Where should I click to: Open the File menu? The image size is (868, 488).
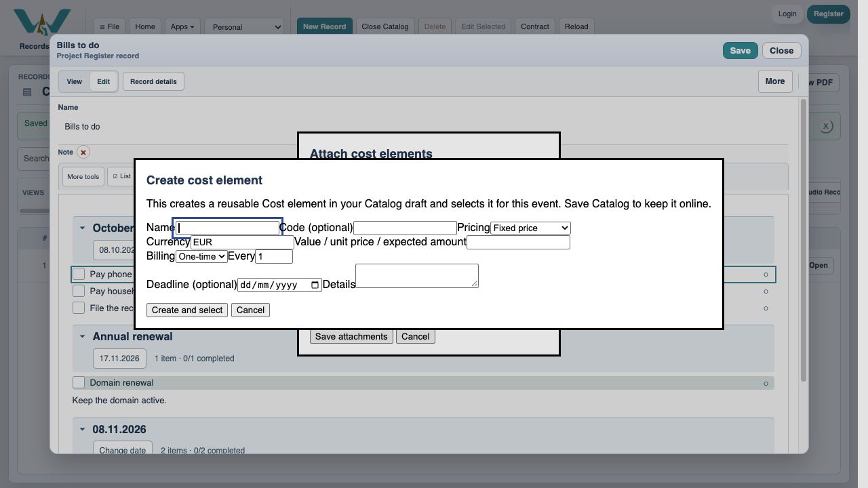109,26
